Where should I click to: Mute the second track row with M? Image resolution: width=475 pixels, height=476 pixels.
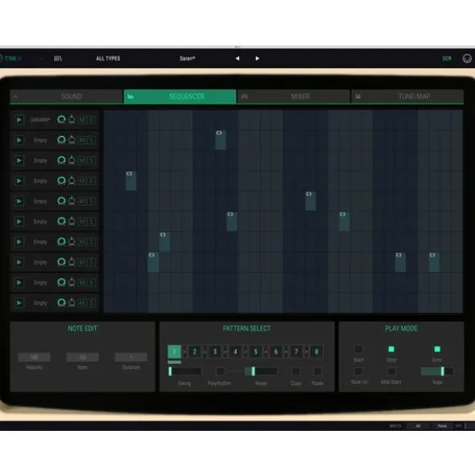point(81,140)
